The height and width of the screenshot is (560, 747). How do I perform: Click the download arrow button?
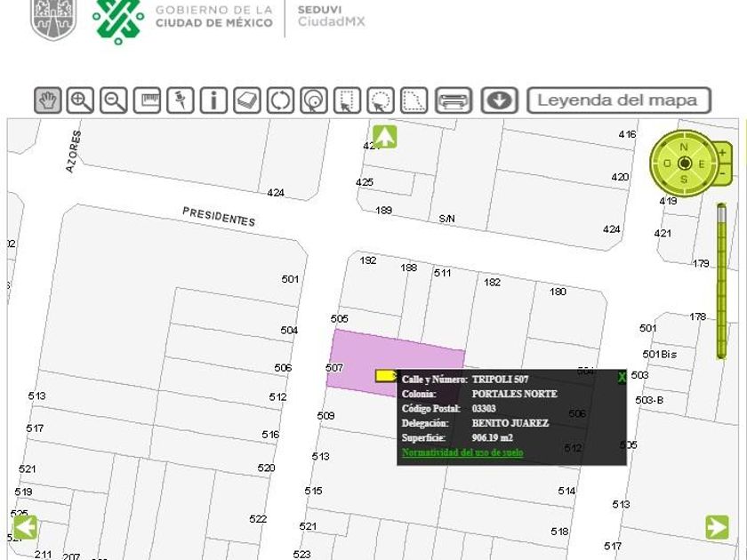(499, 100)
